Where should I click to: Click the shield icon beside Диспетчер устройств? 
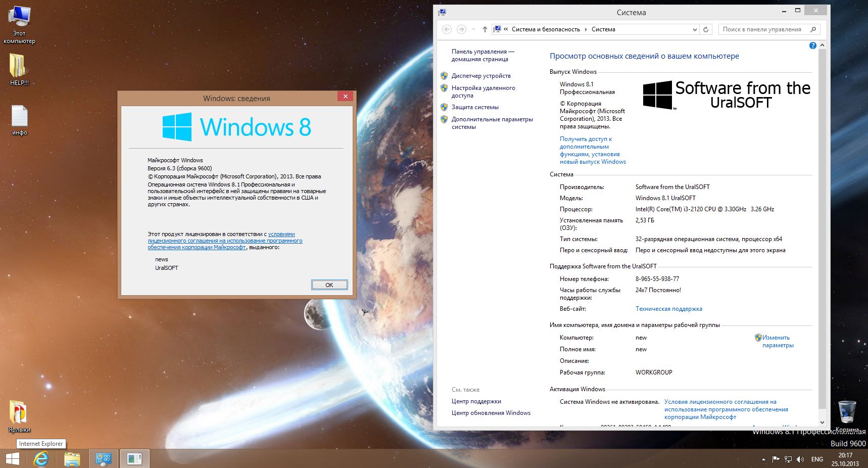[x=444, y=76]
